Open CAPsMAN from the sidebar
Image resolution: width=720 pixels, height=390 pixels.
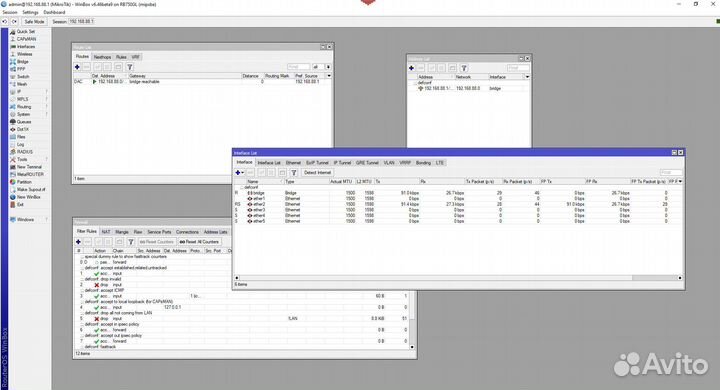click(26, 39)
